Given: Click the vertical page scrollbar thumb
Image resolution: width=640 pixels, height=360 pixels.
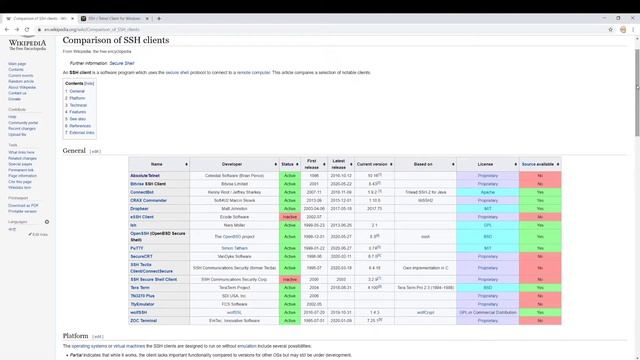Looking at the screenshot, I should [x=637, y=93].
